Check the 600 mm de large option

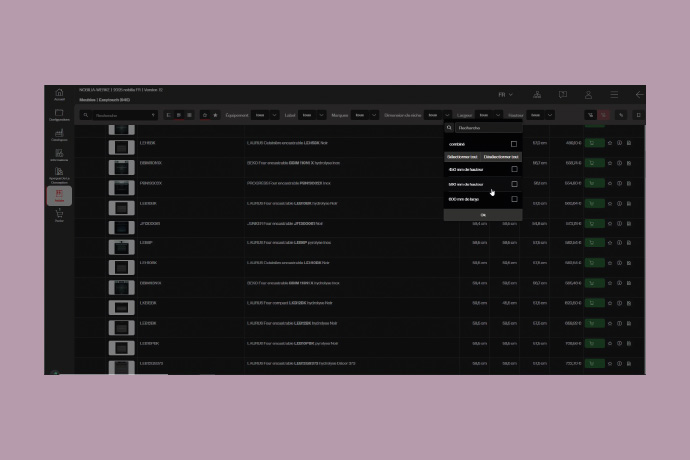pyautogui.click(x=514, y=199)
